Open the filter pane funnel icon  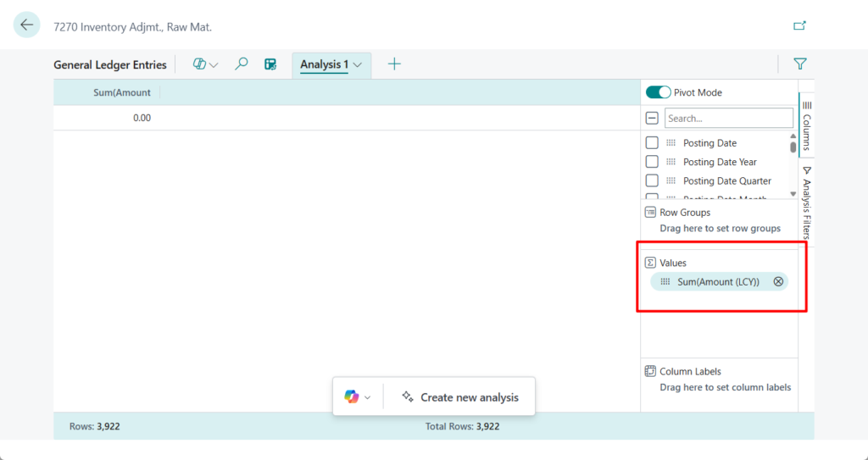799,64
